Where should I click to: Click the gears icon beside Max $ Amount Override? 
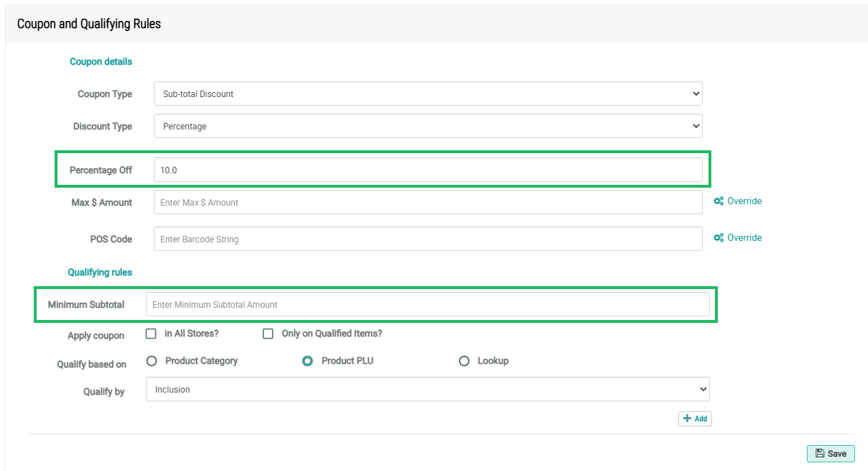(x=718, y=201)
